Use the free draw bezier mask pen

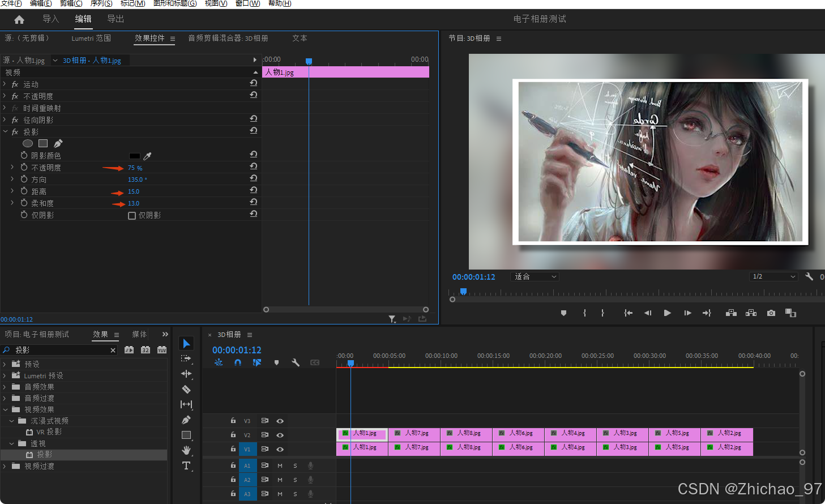pos(58,143)
